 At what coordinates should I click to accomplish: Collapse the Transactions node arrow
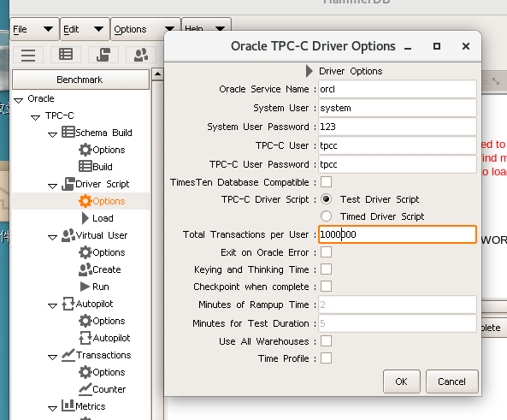click(52, 358)
